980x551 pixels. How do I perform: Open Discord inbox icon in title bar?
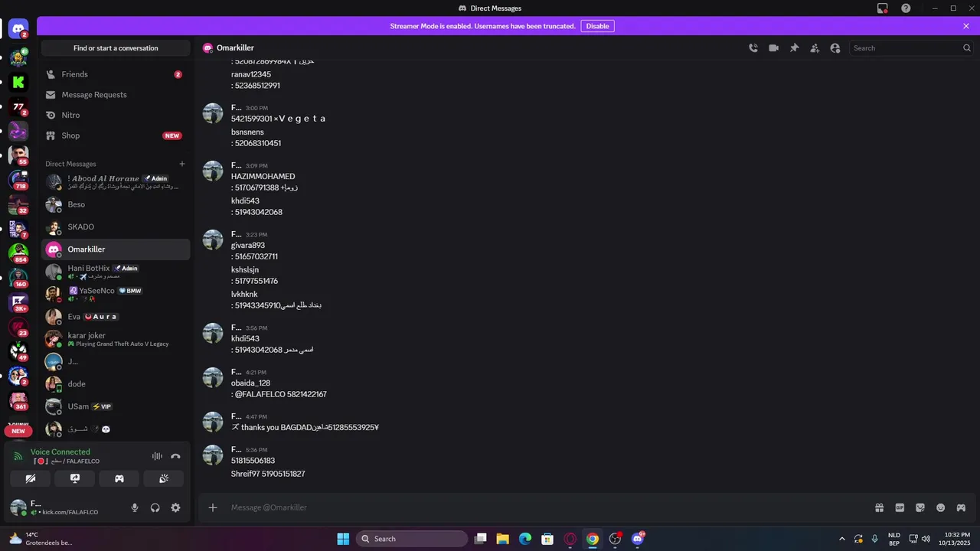tap(883, 8)
